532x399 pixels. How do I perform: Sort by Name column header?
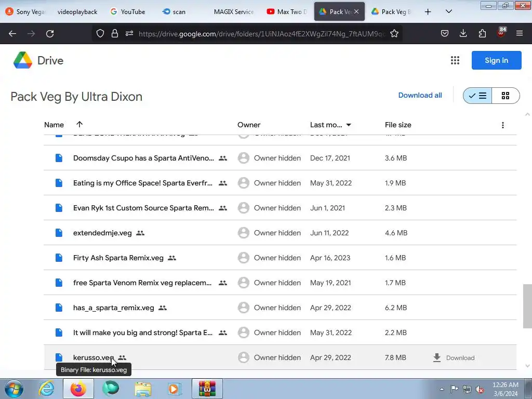point(54,125)
